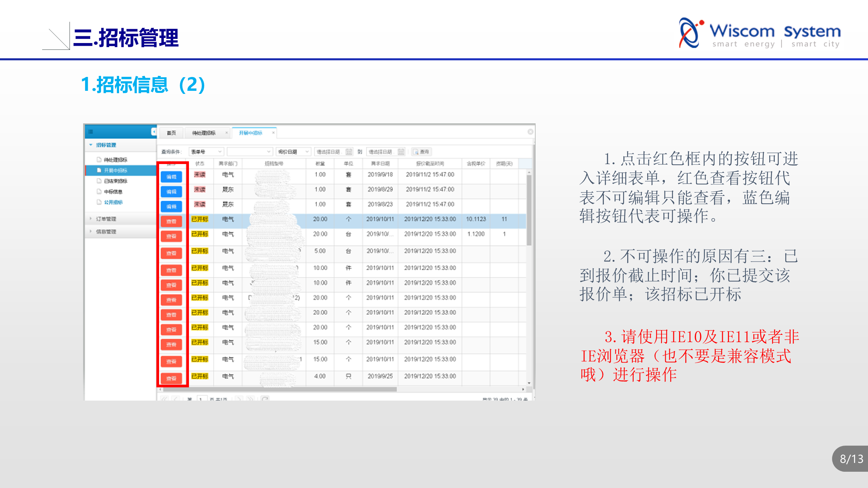Open the start date calendar picker icon
This screenshot has height=488, width=868.
[349, 152]
